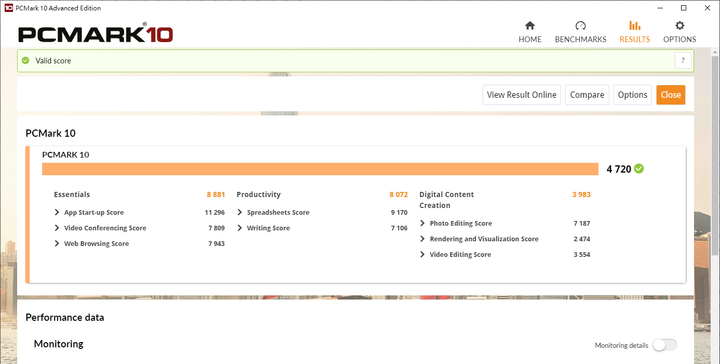Expand Photo Editing Score row
Image resolution: width=720 pixels, height=364 pixels.
point(422,223)
